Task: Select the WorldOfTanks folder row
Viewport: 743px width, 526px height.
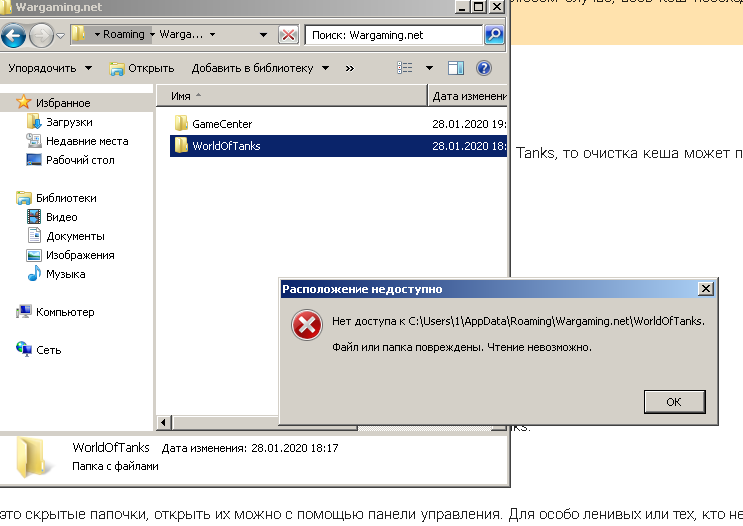Action: (338, 146)
